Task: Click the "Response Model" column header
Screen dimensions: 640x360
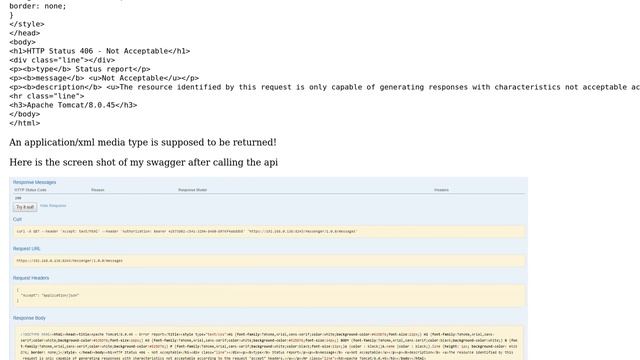Action: 192,190
